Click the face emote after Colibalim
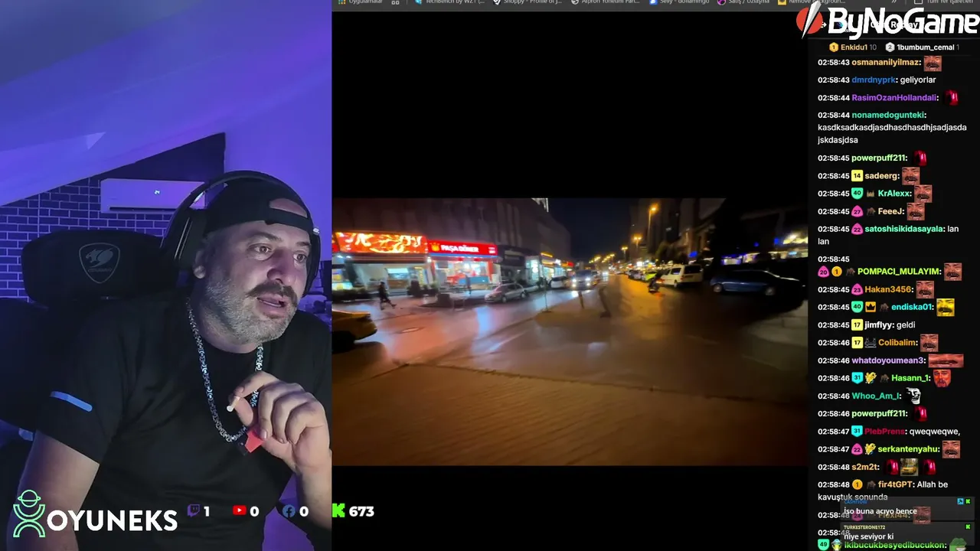Screen dimensions: 980x551 (x=929, y=343)
